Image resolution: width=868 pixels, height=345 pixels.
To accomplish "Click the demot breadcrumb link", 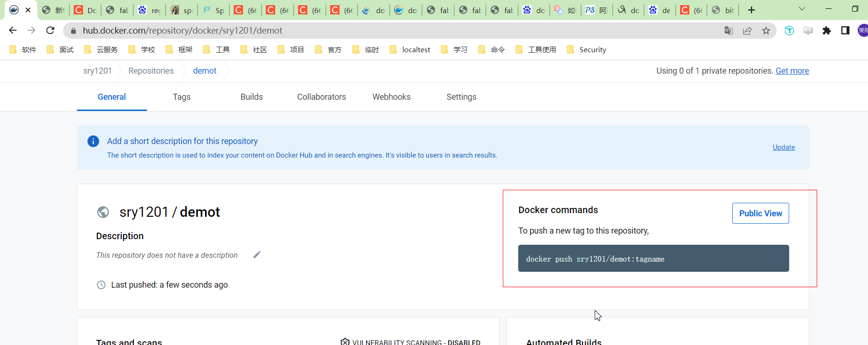I will point(205,71).
